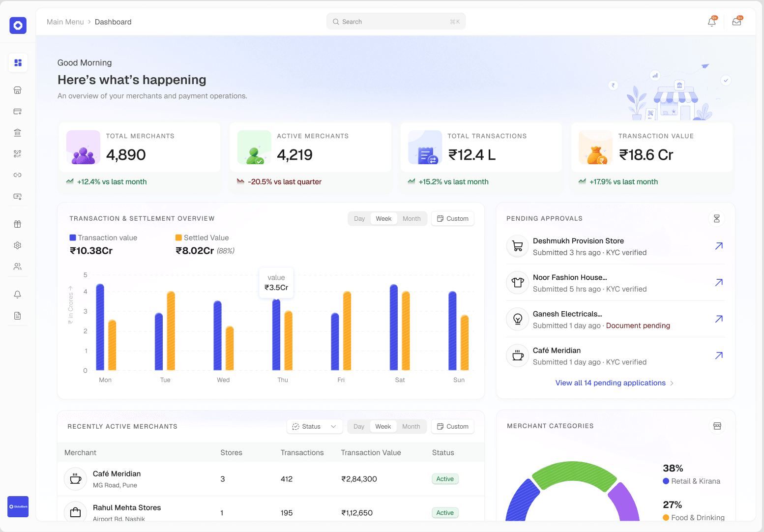Screen dimensions: 764x532
Task: Click the blue Transaction value legend swatch
Action: tap(73, 237)
